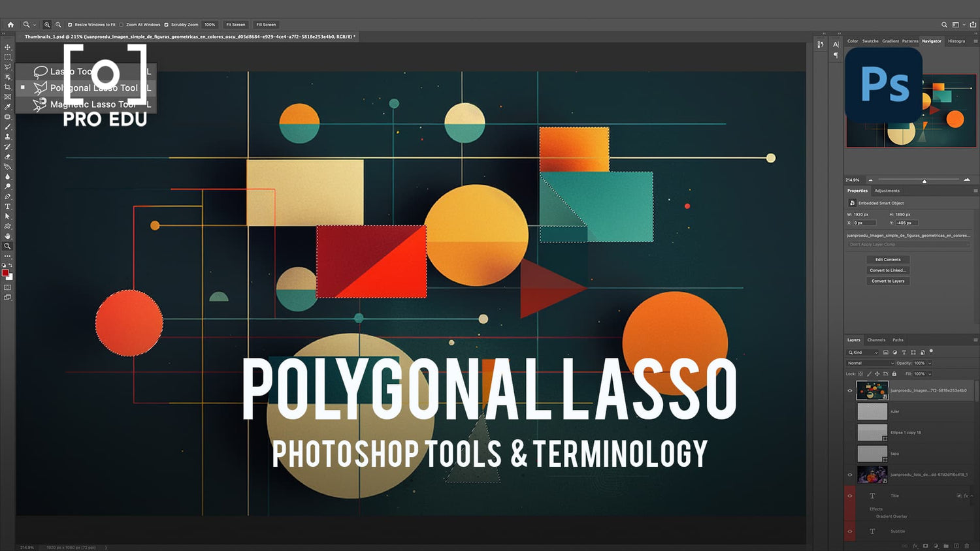
Task: Click the Convert to Layers button
Action: tap(887, 281)
